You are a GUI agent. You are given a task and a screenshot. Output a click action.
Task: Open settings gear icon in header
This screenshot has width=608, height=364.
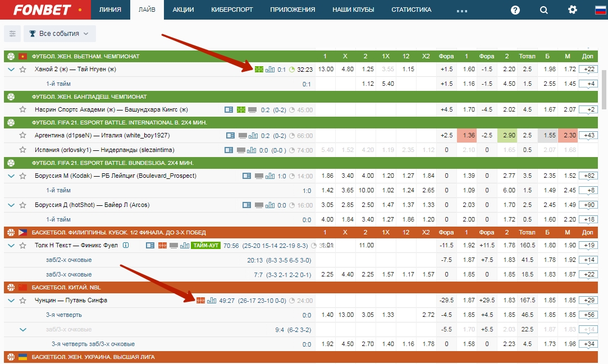coord(572,10)
